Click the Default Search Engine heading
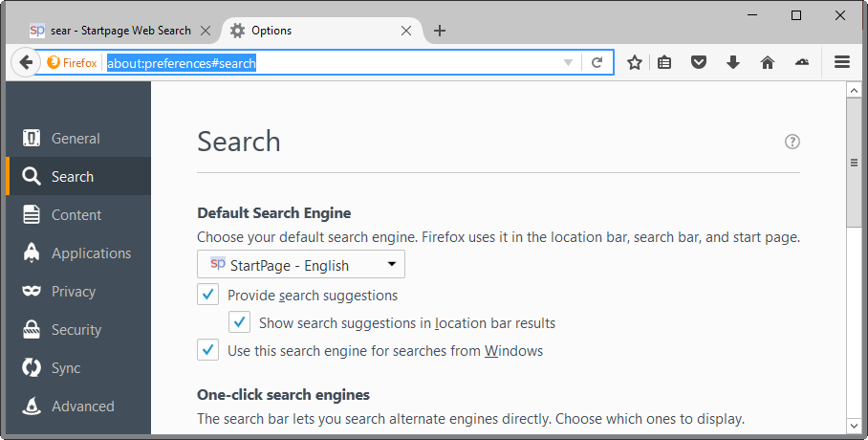868x440 pixels. [x=274, y=213]
